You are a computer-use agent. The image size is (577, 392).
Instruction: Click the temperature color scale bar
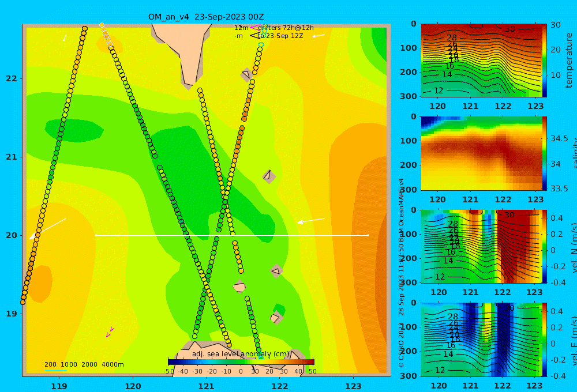[x=544, y=61]
